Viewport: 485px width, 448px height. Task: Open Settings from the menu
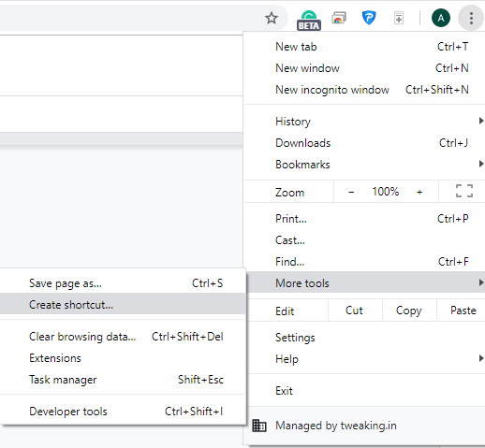click(366, 338)
